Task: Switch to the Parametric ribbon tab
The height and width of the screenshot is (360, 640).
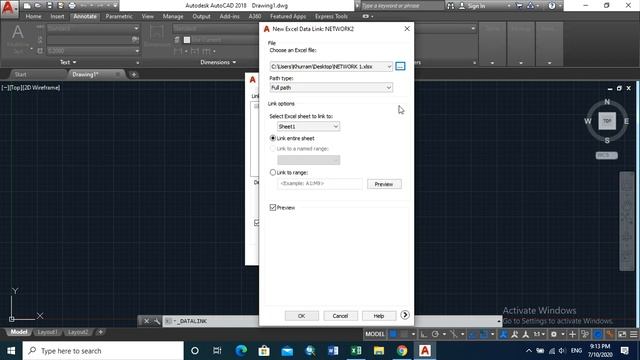Action: coord(119,16)
